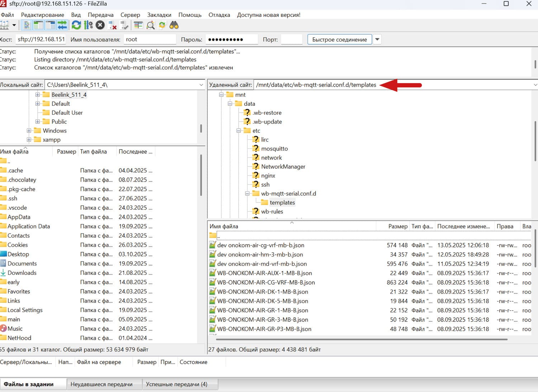Toggle processing of the transfer queue
Screen dimensions: 538x392
coord(88,25)
